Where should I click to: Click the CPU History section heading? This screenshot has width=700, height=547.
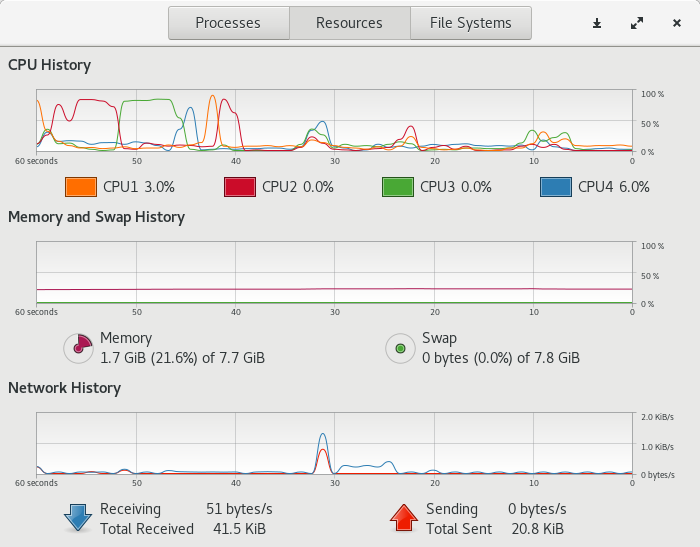coord(49,65)
